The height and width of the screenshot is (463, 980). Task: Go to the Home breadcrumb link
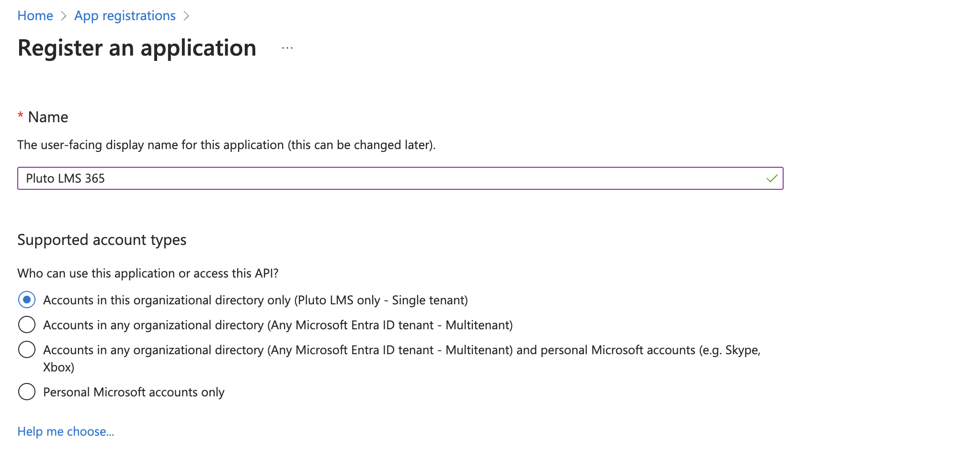(35, 16)
